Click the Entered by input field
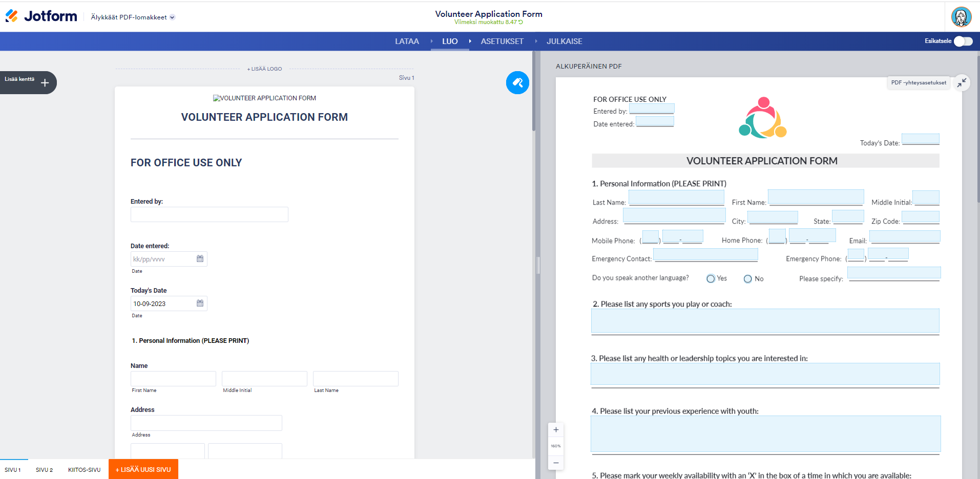 209,214
